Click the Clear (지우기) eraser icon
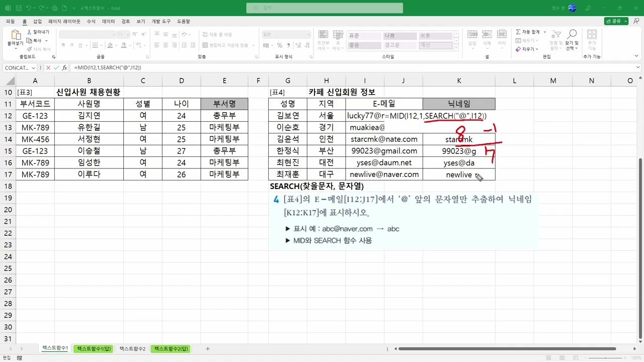The width and height of the screenshot is (644, 362). click(x=518, y=49)
